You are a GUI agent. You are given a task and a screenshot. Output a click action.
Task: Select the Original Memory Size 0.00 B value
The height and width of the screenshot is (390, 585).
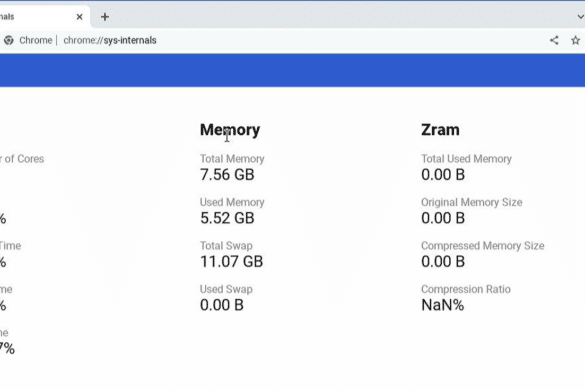(443, 218)
